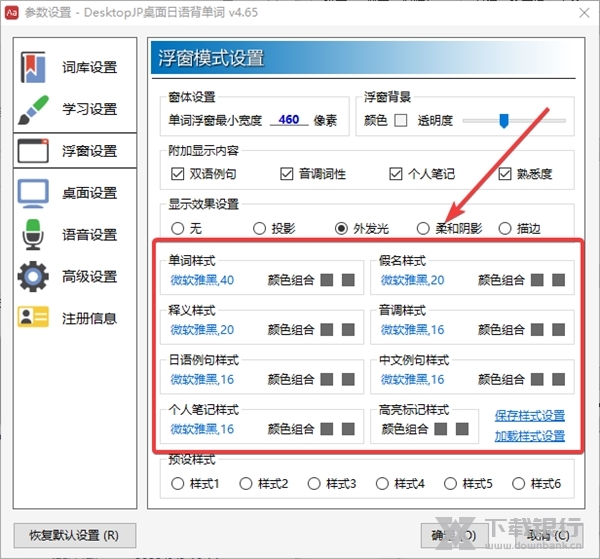Image resolution: width=600 pixels, height=559 pixels.
Task: Click the 语音设置 microphone icon
Action: 33,235
